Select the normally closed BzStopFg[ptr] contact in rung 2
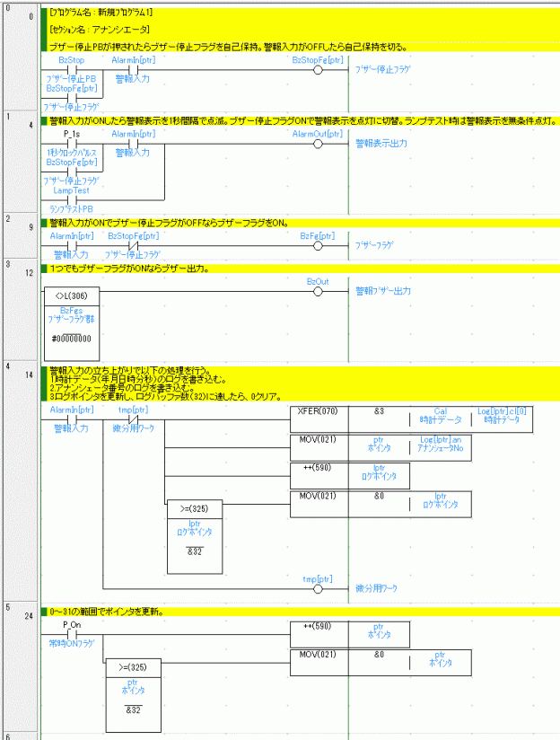 tap(133, 245)
